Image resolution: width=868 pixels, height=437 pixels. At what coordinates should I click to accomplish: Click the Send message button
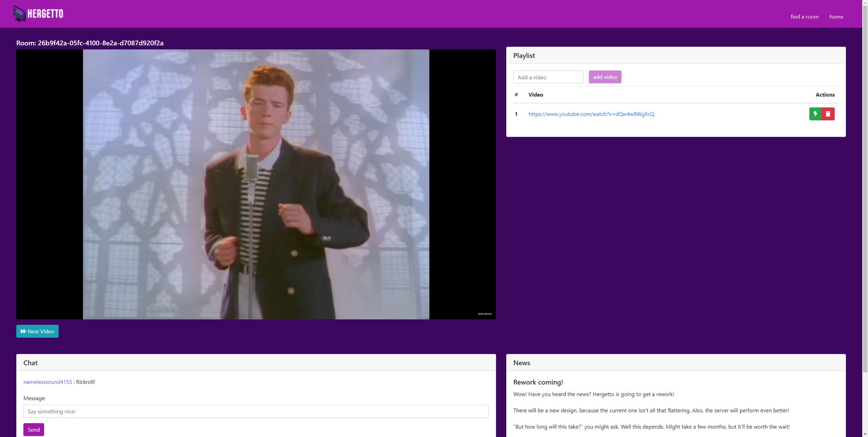point(33,429)
